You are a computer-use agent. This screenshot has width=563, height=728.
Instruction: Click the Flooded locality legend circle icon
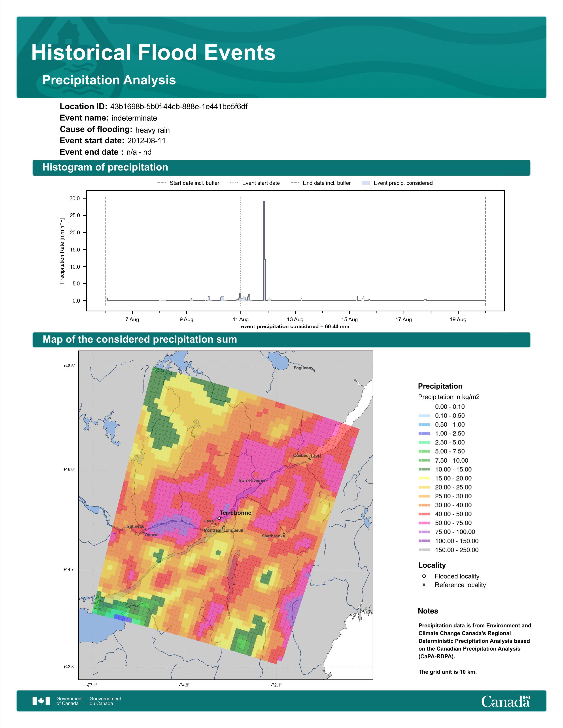coord(424,576)
